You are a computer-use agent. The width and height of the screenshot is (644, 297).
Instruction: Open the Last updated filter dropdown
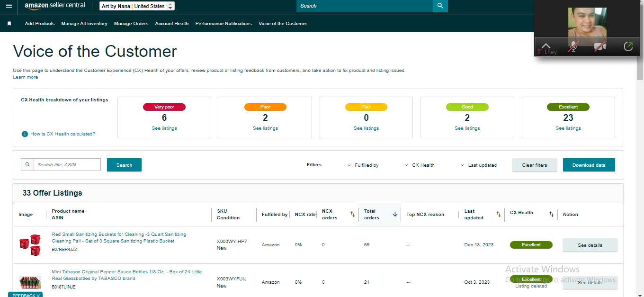point(479,165)
